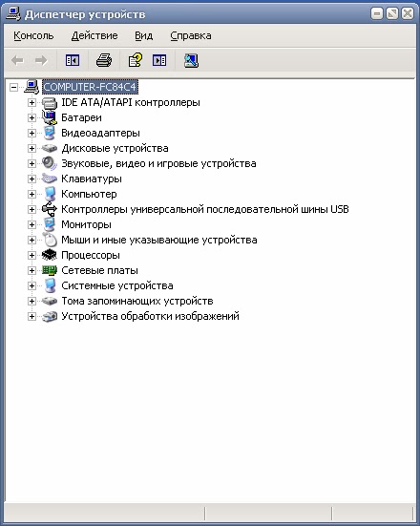Click the show/hide action pane toolbar icon

coord(159,60)
